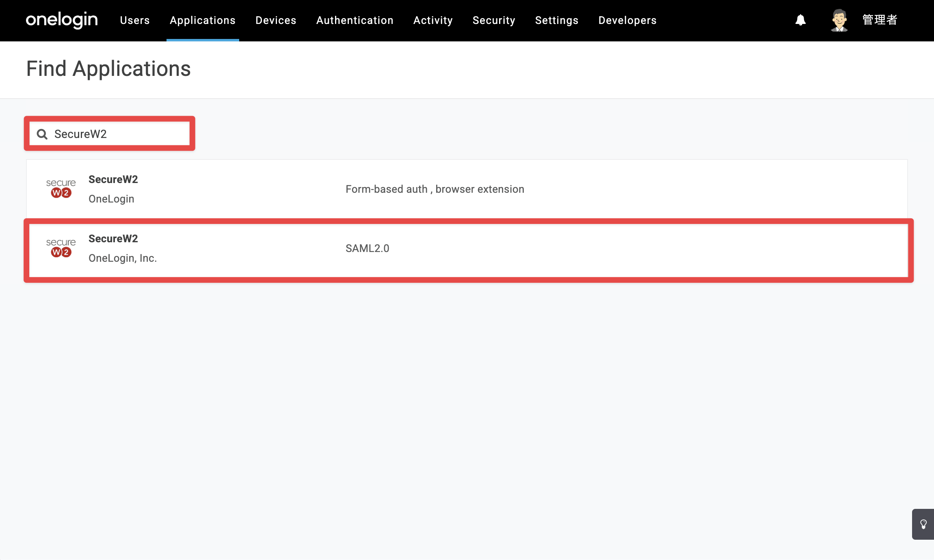This screenshot has width=934, height=560.
Task: Open the Users menu
Action: click(135, 20)
